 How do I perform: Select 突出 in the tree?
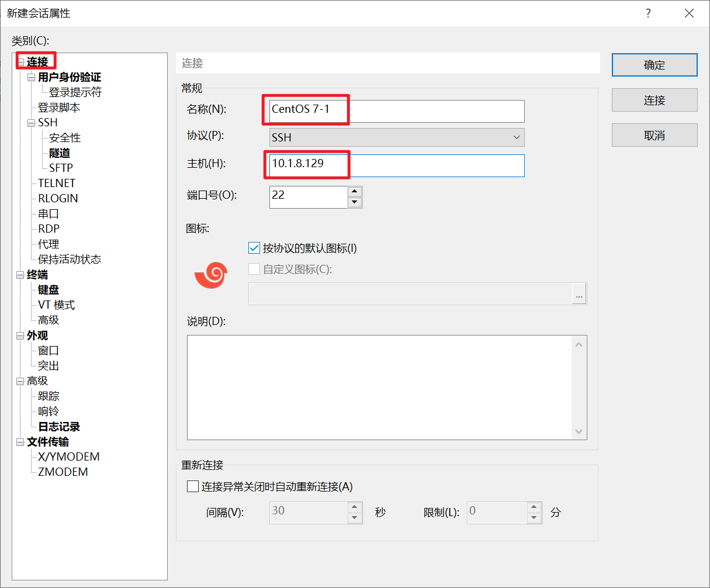point(49,366)
